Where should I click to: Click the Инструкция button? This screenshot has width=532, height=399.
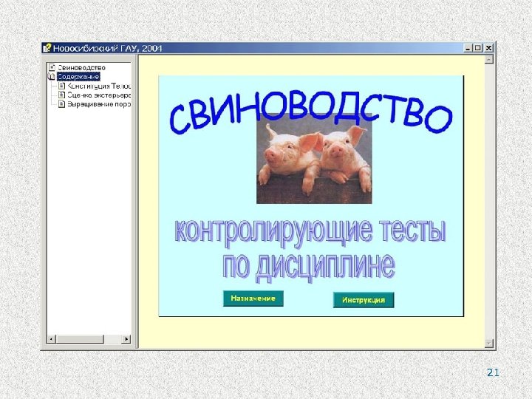point(364,300)
